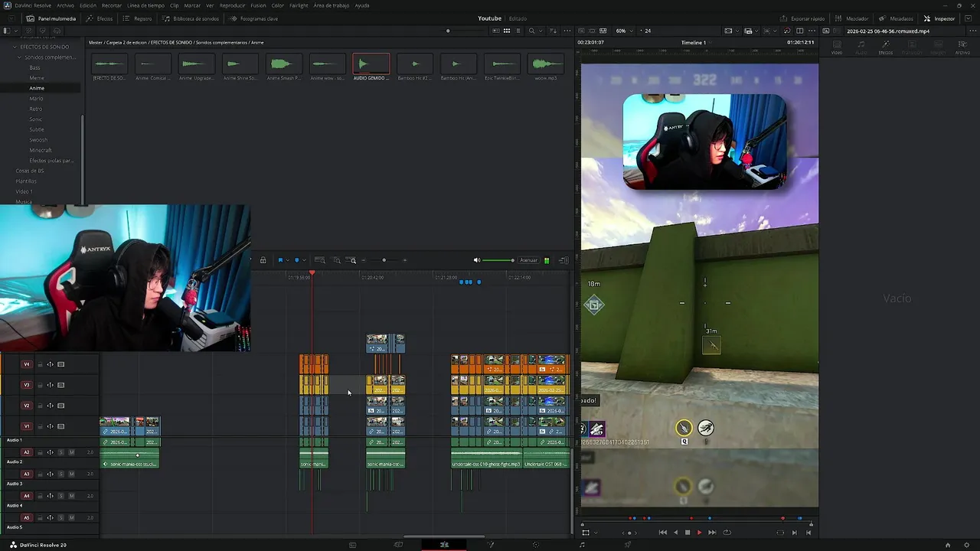Go to the Edit page

444,545
